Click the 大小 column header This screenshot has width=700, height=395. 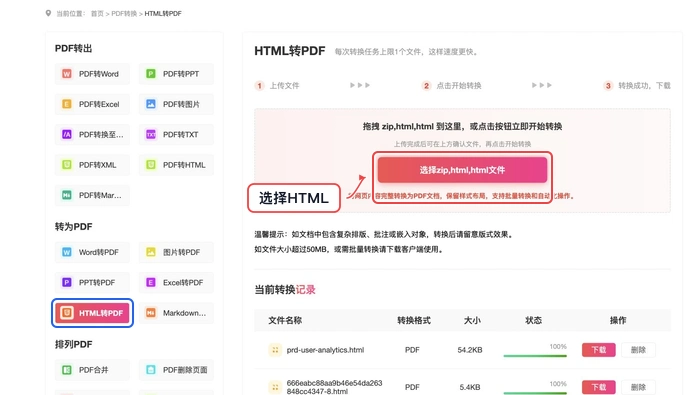(x=472, y=320)
